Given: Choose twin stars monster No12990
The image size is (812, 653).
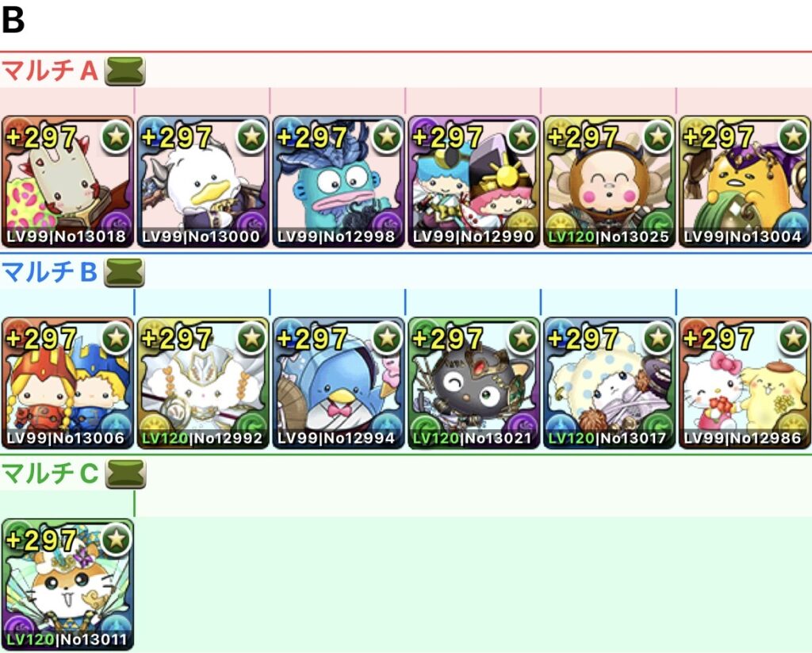Looking at the screenshot, I should coord(474,182).
